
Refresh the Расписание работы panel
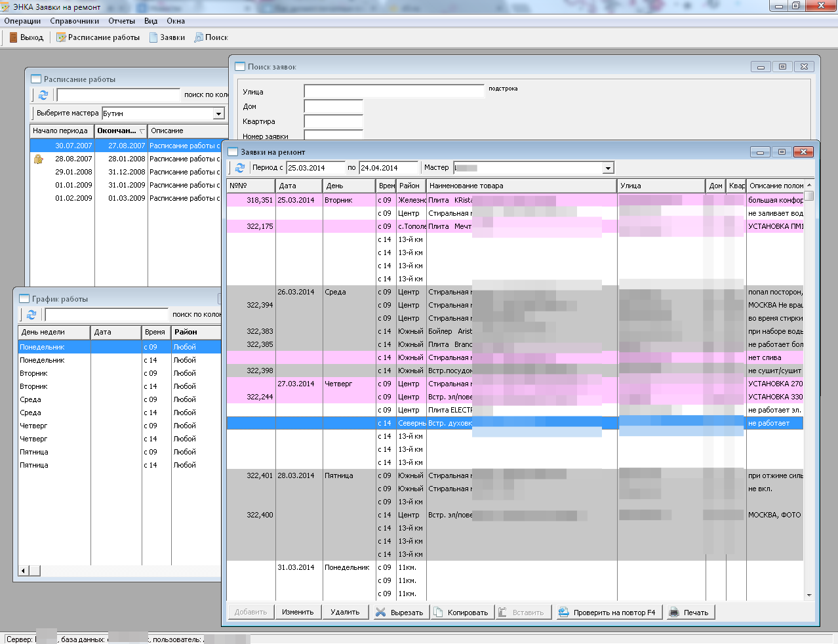43,95
